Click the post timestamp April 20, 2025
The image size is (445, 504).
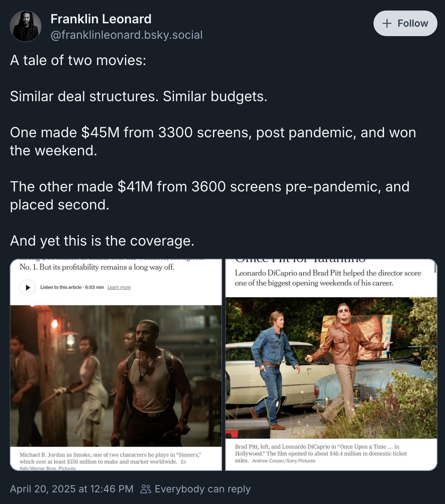click(72, 489)
